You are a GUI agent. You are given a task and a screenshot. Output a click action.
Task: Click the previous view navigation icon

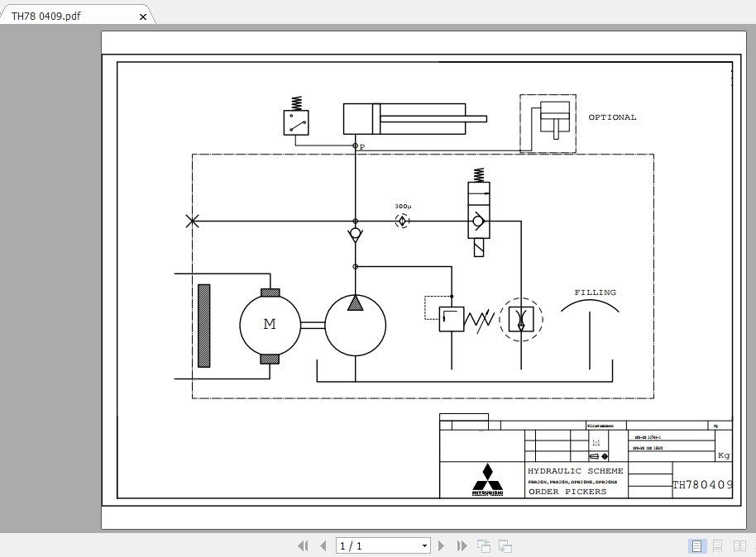(x=483, y=545)
